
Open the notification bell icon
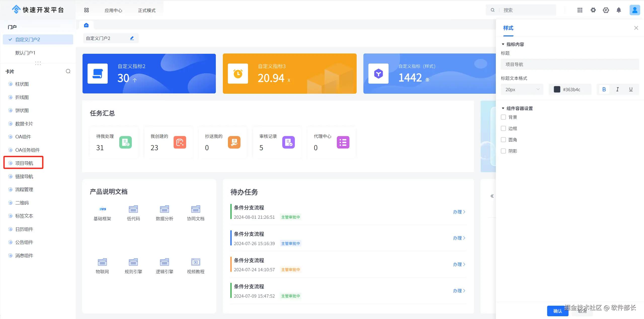coord(619,10)
